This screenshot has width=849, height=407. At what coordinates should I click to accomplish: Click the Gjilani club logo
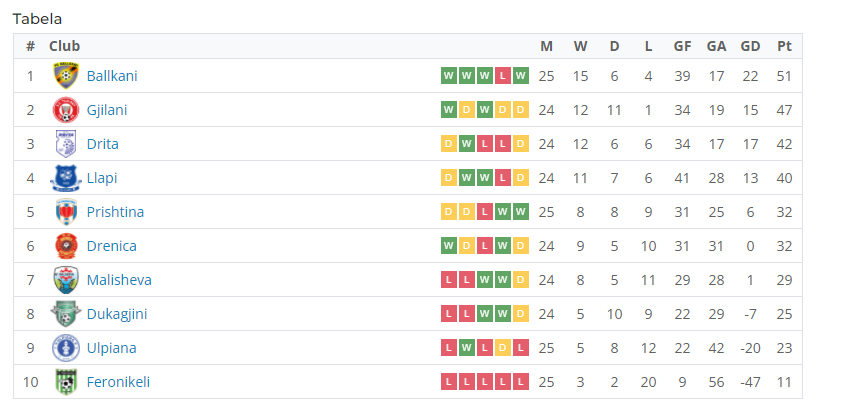tap(66, 110)
